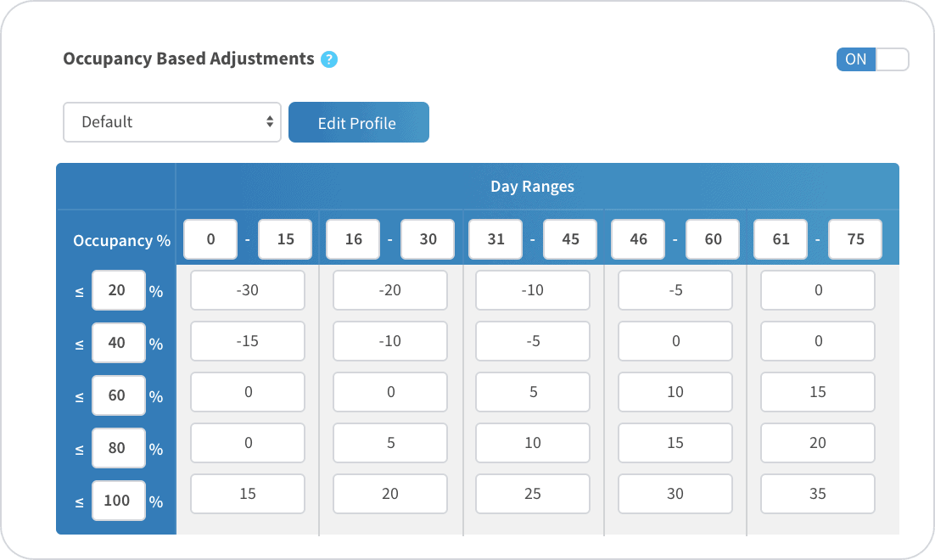Edit the day range start value 31
Screen dimensions: 935x560
click(x=495, y=239)
